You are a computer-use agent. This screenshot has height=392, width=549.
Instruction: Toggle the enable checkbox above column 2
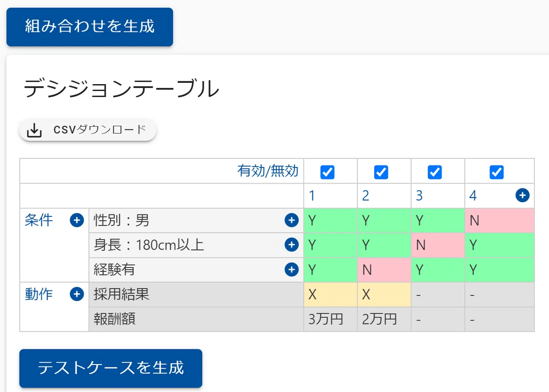[381, 172]
